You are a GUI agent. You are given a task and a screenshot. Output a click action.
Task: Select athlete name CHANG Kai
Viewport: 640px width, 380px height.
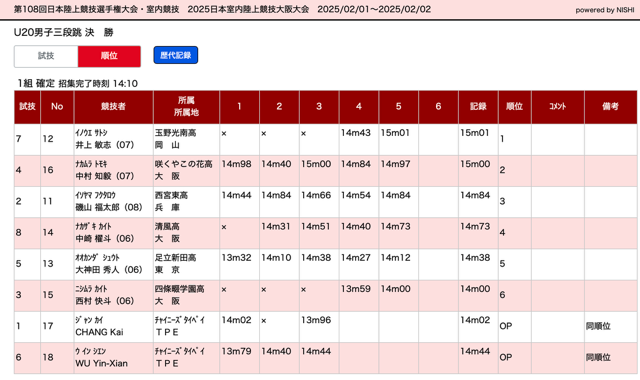click(x=99, y=332)
